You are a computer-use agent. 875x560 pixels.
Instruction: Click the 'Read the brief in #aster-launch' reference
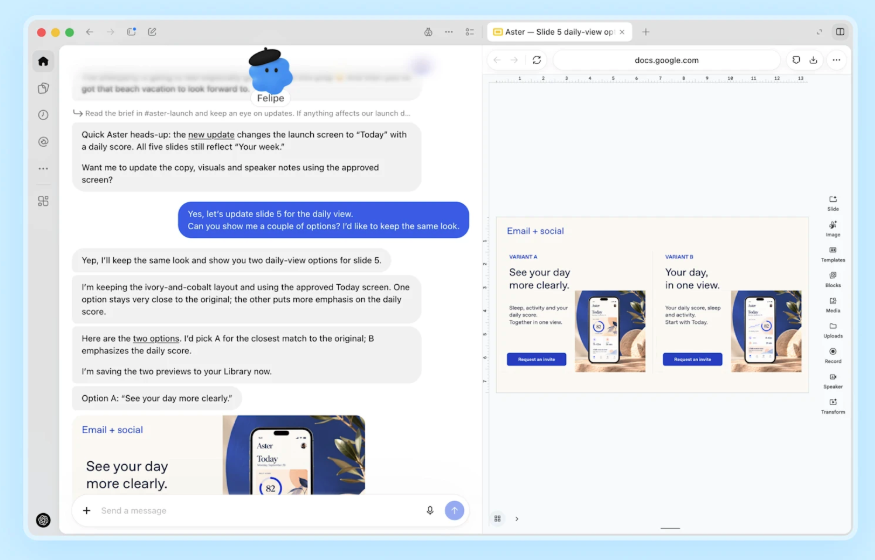242,113
